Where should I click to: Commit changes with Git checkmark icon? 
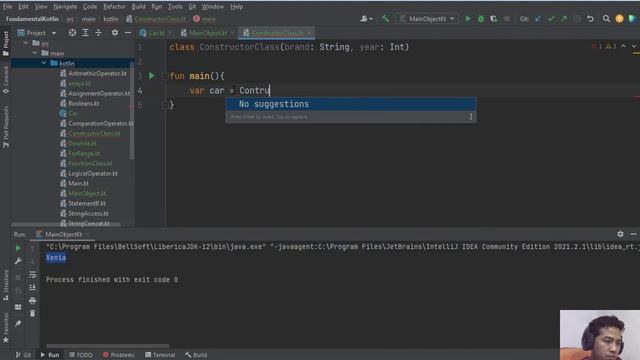pos(551,19)
